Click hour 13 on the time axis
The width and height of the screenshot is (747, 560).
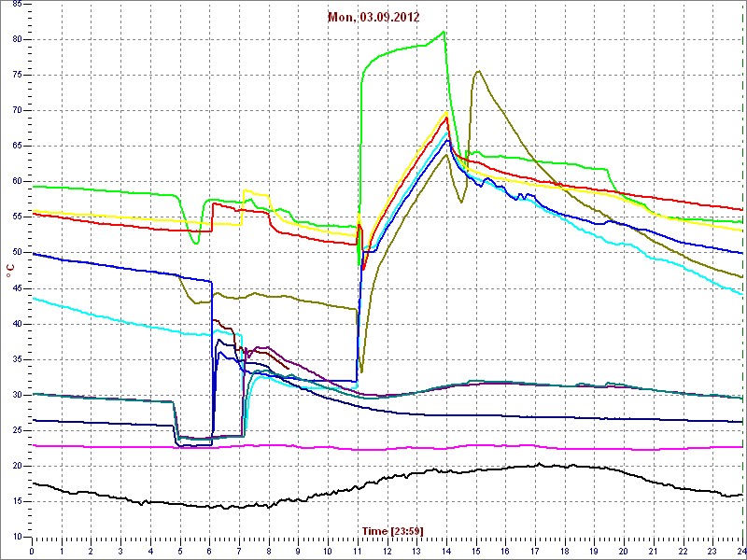pos(416,551)
